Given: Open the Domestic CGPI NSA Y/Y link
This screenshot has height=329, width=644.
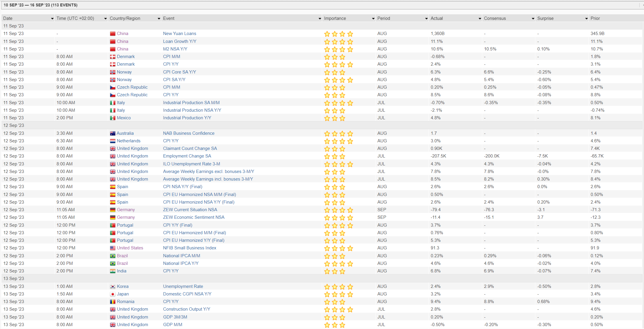Looking at the screenshot, I should 187,294.
